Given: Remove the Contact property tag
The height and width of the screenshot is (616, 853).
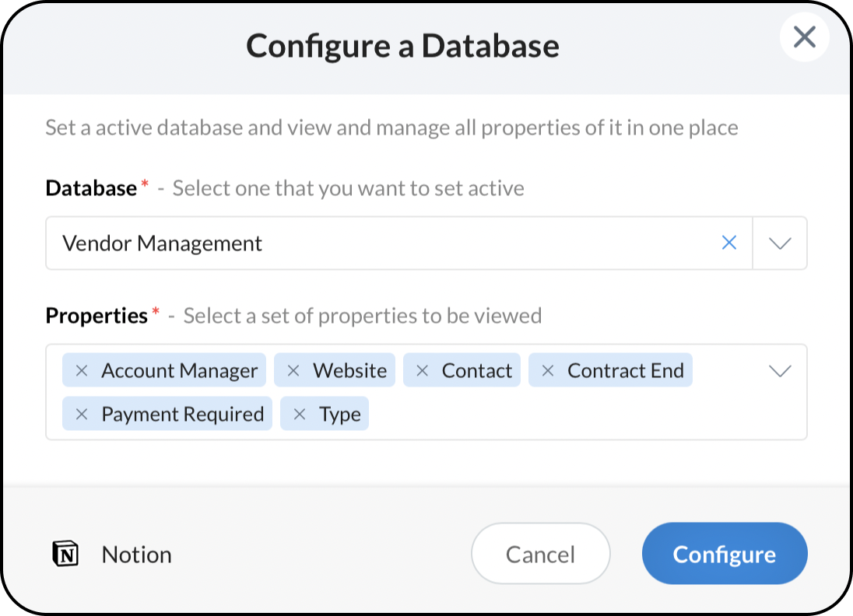Looking at the screenshot, I should pyautogui.click(x=422, y=371).
